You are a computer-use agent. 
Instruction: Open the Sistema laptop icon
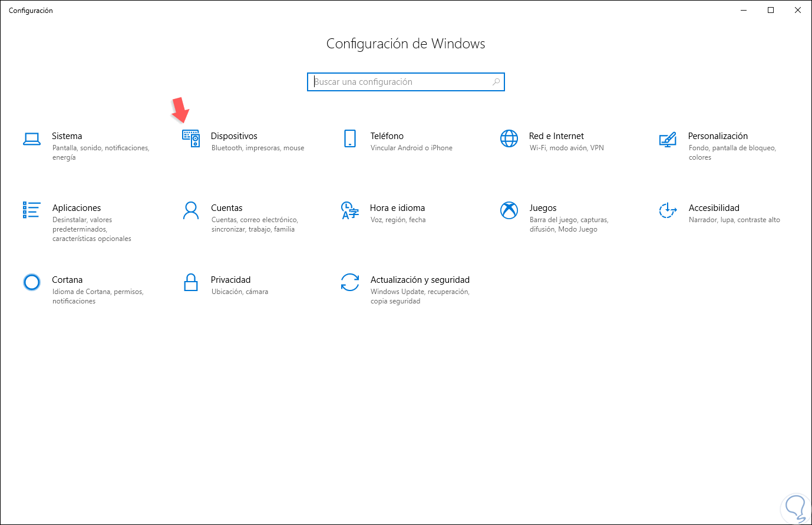32,139
